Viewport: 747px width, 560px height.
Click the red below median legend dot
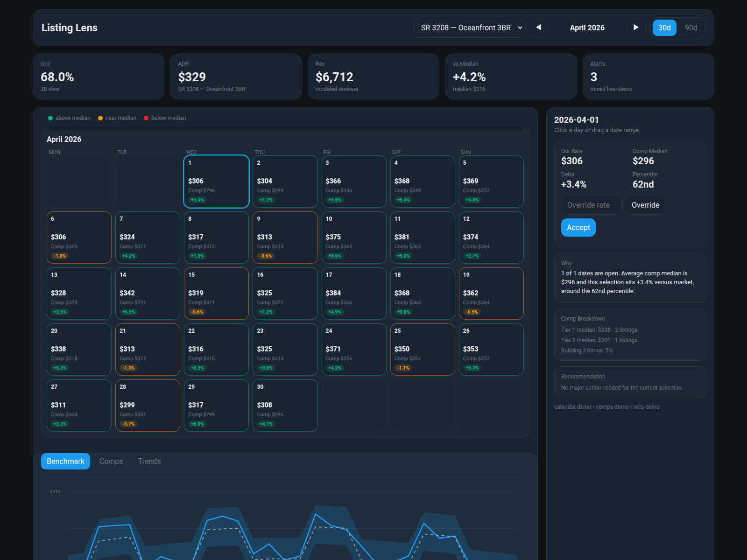(x=146, y=118)
